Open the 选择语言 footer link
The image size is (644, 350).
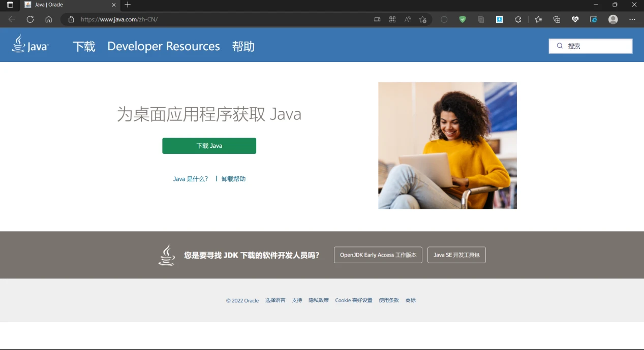click(275, 300)
